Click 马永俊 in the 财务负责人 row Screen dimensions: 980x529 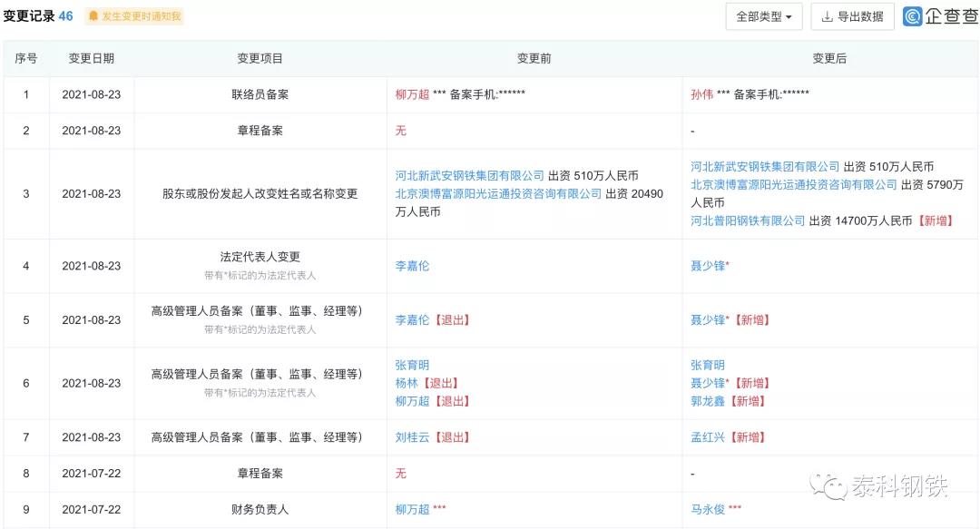tap(708, 510)
